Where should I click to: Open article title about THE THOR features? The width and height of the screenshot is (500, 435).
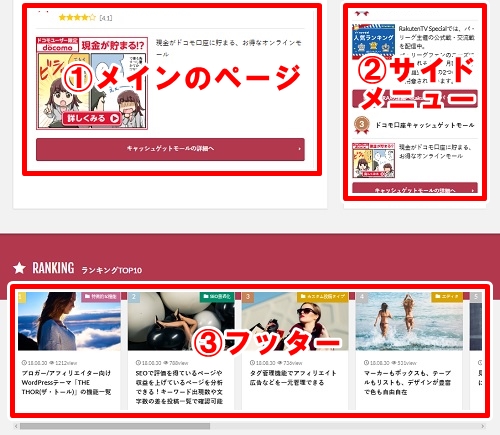tap(66, 382)
